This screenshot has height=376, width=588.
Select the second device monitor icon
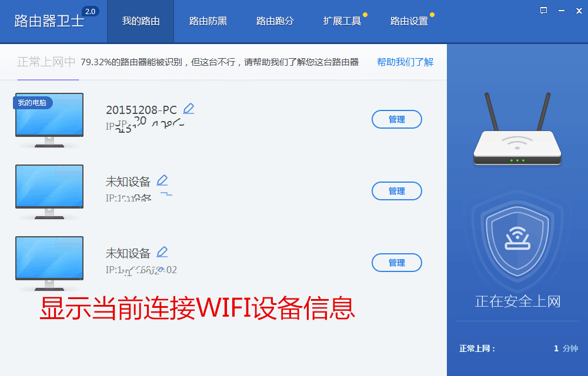[x=49, y=192]
